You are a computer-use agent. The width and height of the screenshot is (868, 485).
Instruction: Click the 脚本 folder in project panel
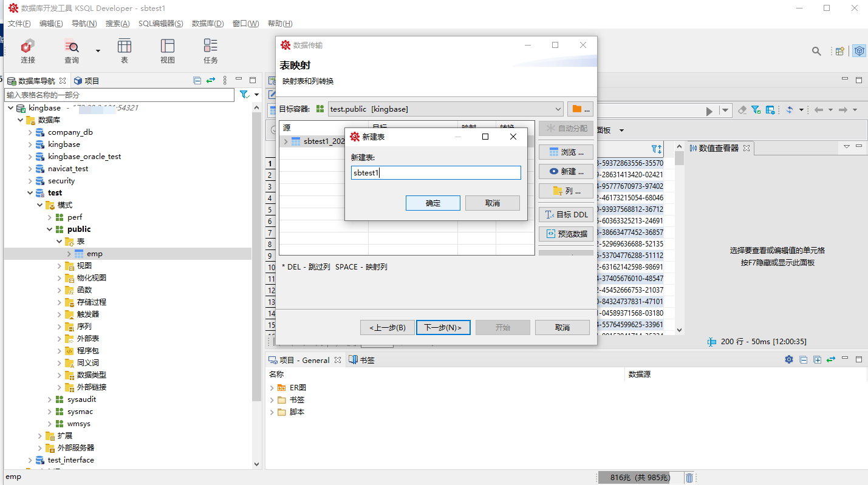pos(297,412)
